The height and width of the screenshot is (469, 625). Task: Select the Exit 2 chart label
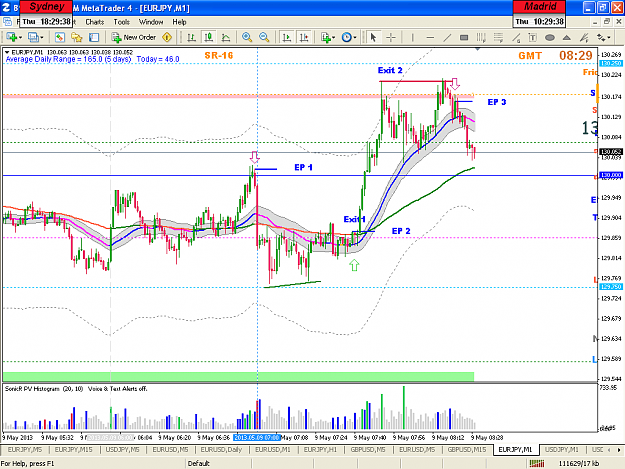click(x=390, y=71)
